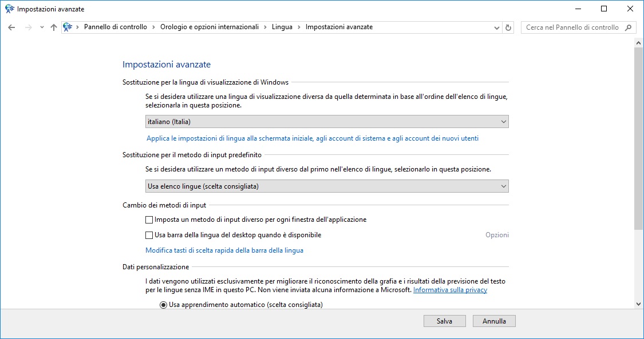Go to 'Pannello di controllo' breadcrumb
644x339 pixels.
click(116, 27)
